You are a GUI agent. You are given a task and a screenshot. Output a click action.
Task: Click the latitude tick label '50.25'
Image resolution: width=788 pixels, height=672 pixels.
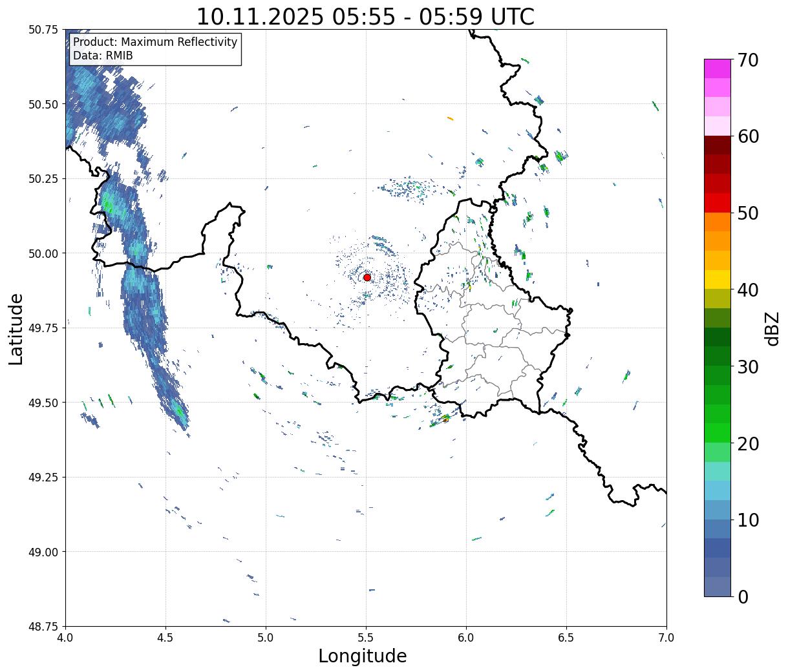click(x=43, y=179)
